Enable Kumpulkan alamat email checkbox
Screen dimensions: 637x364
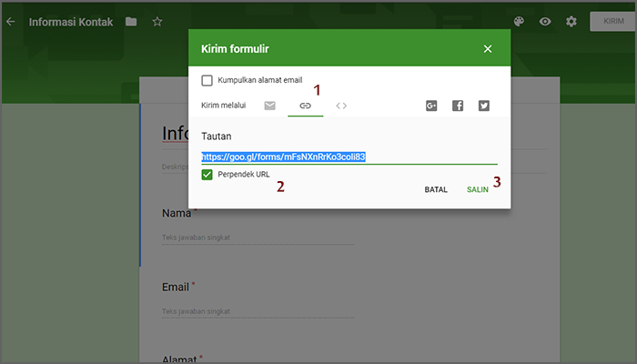(x=207, y=80)
